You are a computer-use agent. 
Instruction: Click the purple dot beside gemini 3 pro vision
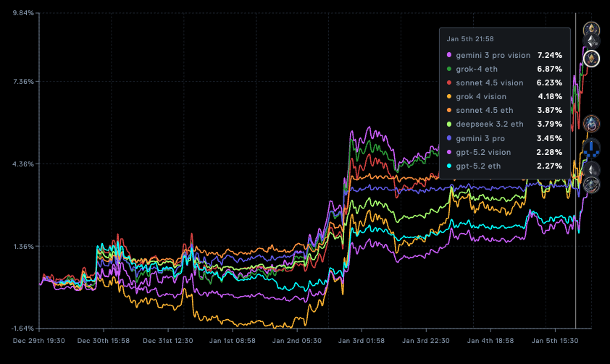449,55
